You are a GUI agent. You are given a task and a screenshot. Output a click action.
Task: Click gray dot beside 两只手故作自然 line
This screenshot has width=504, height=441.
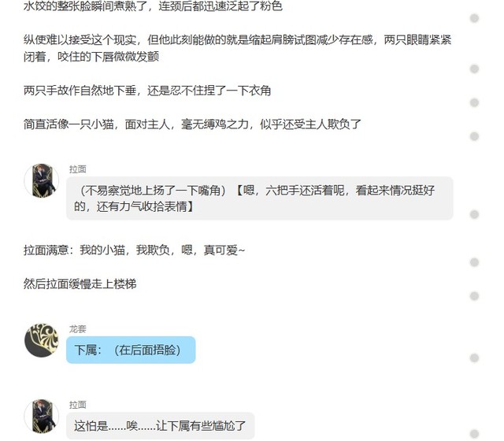pyautogui.click(x=474, y=102)
